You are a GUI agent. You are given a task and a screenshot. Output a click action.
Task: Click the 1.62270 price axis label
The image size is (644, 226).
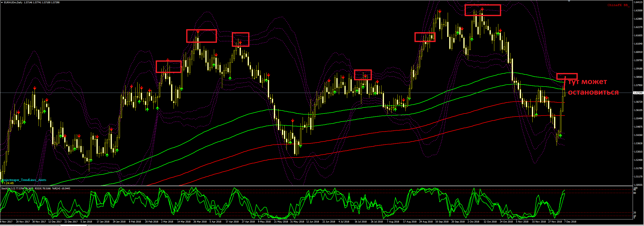point(638,27)
